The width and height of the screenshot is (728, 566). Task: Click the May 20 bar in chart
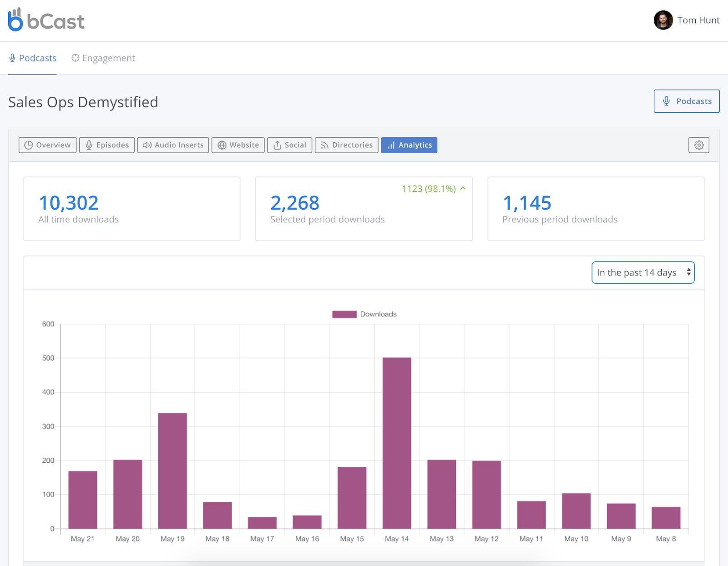click(x=128, y=494)
